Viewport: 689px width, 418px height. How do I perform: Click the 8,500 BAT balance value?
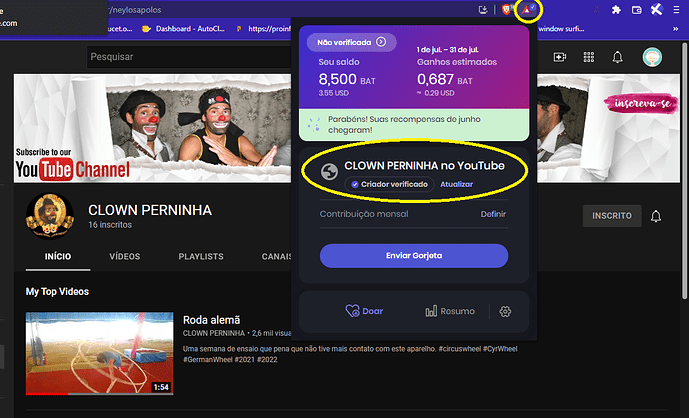(347, 80)
